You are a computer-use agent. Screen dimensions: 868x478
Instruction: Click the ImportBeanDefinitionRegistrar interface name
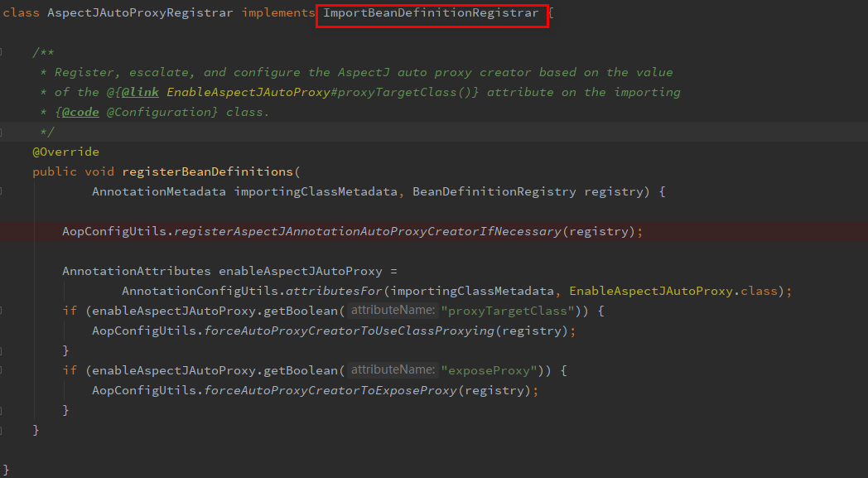coord(431,12)
